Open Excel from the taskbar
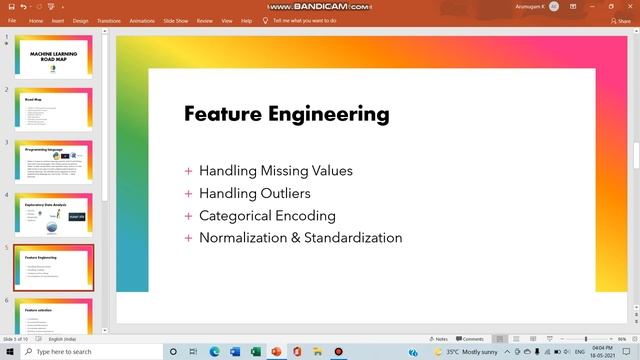Viewport: 640px width, 360px height. (x=256, y=351)
